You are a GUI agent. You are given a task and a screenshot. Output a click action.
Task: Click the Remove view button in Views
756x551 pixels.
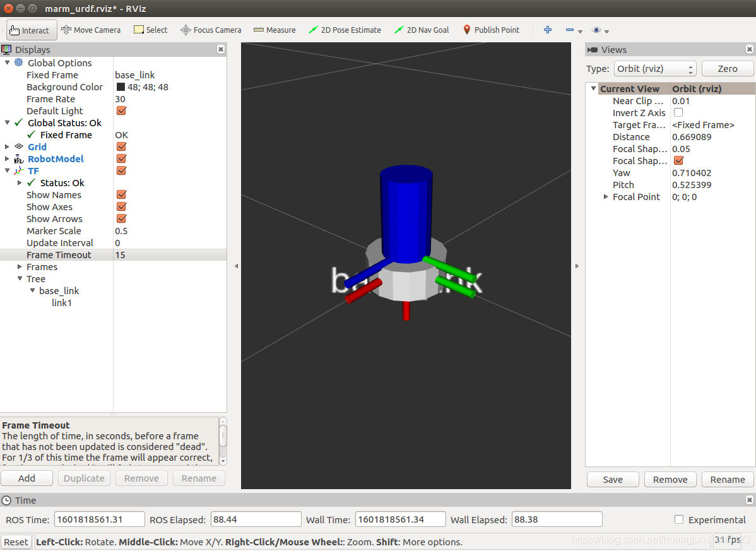[670, 480]
